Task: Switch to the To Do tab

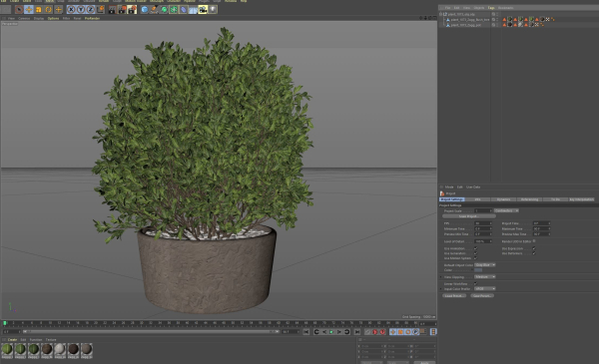Action: [555, 199]
